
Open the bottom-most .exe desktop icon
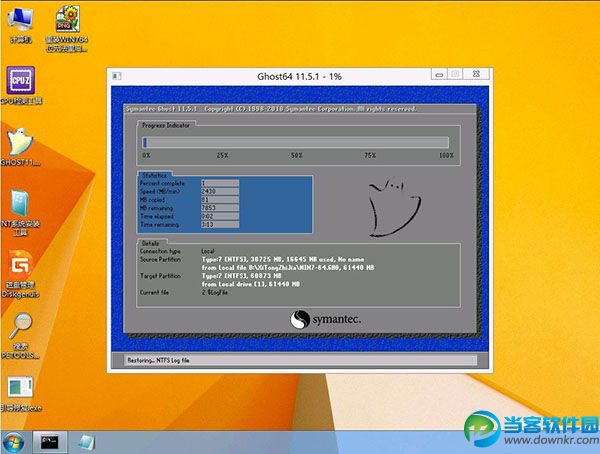pos(21,393)
